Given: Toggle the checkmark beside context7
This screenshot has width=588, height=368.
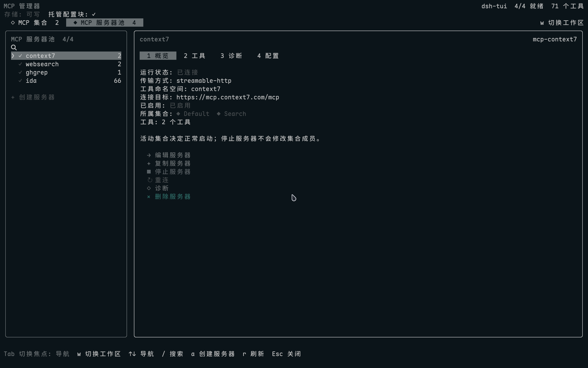Looking at the screenshot, I should pos(20,56).
